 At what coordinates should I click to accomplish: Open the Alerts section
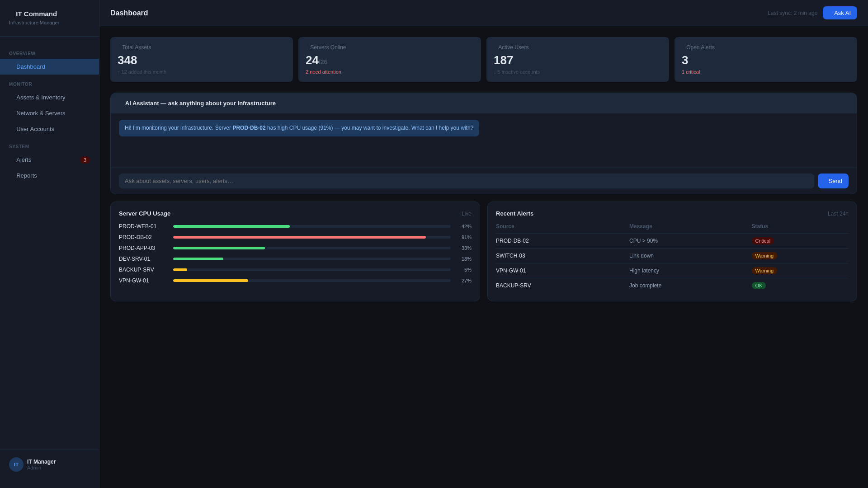(x=49, y=160)
